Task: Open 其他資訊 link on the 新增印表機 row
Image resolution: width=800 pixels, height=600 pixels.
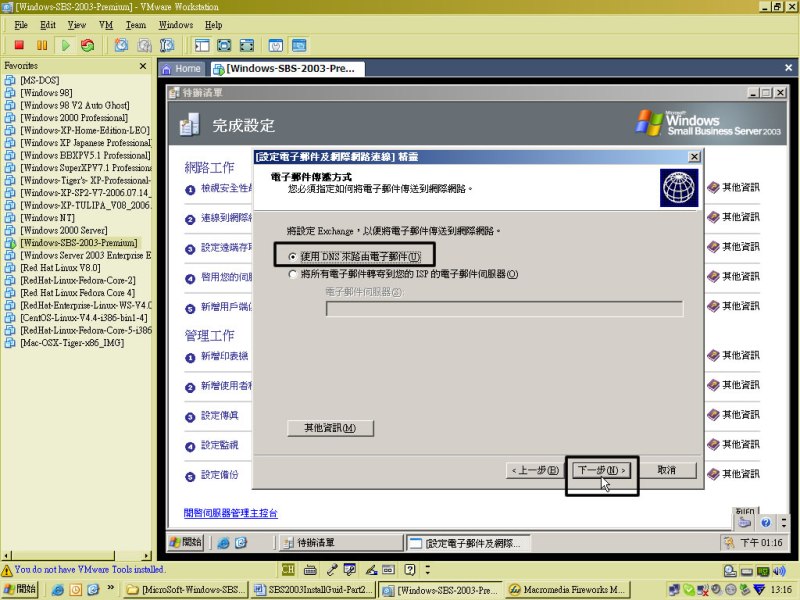Action: [x=734, y=356]
